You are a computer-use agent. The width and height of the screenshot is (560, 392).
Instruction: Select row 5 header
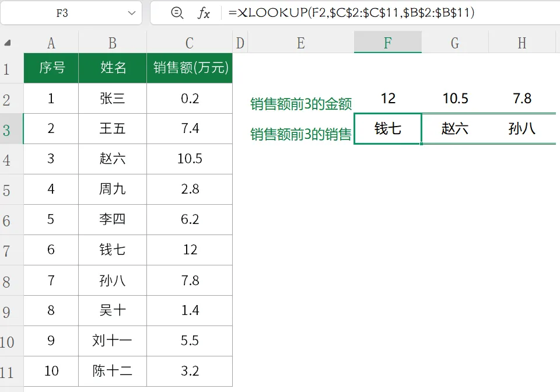pyautogui.click(x=12, y=190)
